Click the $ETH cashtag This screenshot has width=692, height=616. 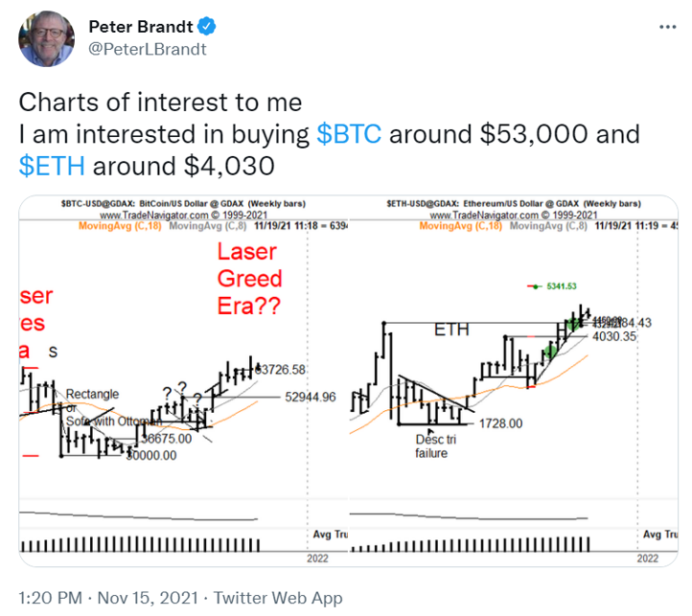point(52,167)
